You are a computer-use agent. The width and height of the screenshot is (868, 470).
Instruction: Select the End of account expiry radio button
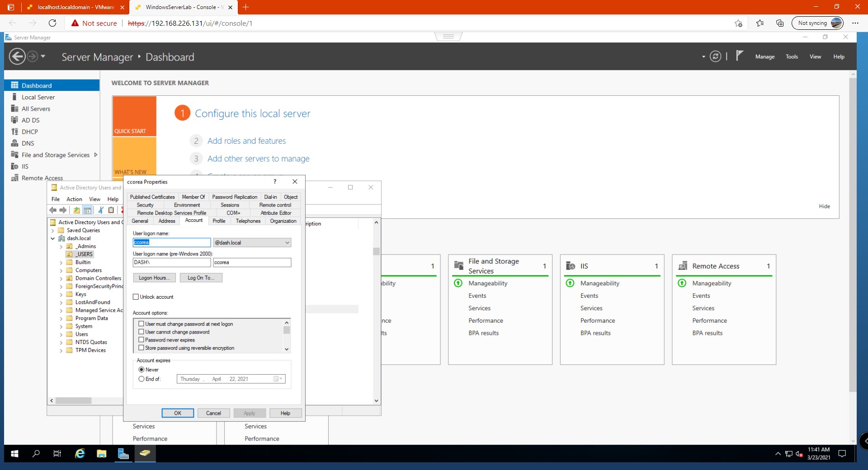click(x=142, y=379)
